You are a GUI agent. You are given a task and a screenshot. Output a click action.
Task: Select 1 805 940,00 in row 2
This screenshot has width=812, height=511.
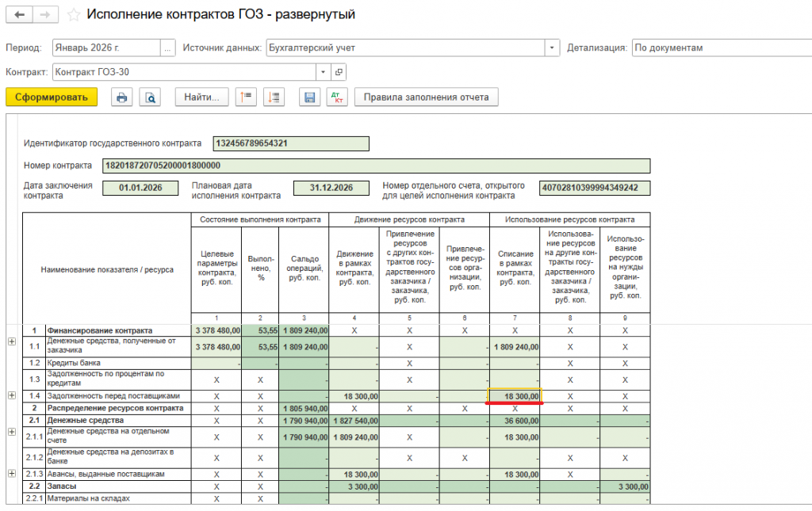coord(304,409)
